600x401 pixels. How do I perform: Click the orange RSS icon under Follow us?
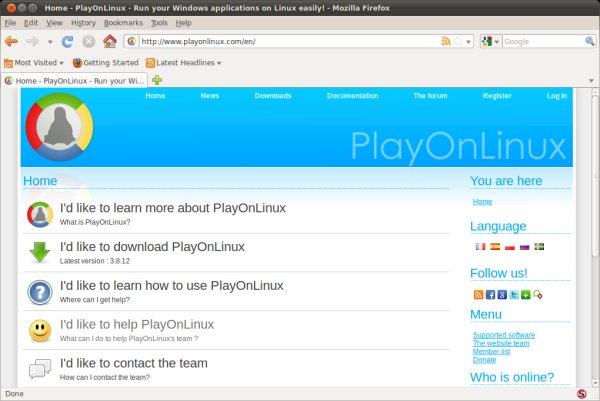478,295
